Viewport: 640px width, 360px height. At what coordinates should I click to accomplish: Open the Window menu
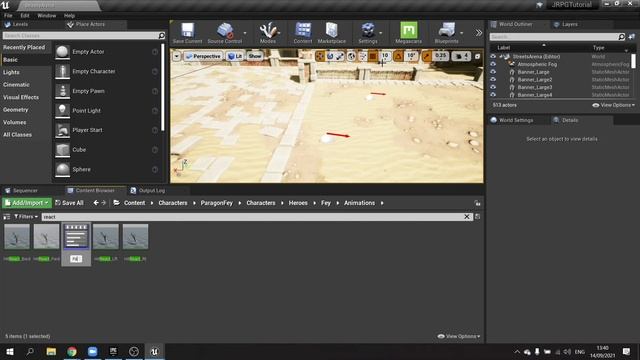coord(47,16)
